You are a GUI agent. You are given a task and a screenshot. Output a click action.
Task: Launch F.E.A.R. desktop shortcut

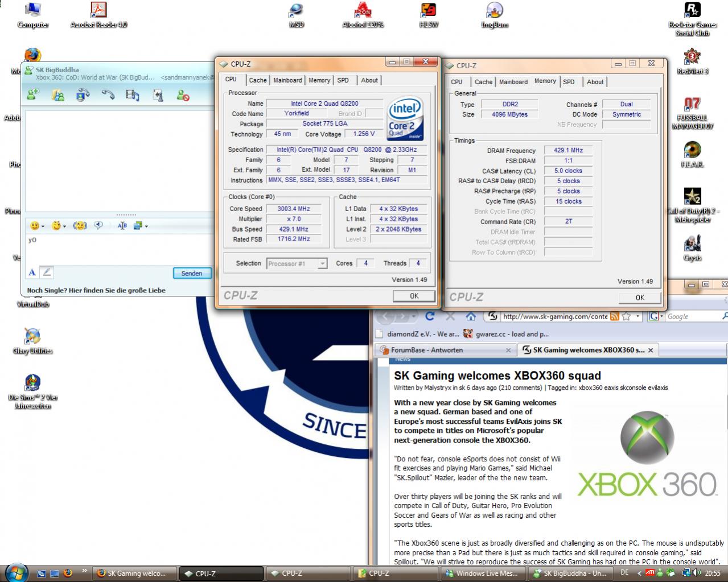tap(692, 154)
